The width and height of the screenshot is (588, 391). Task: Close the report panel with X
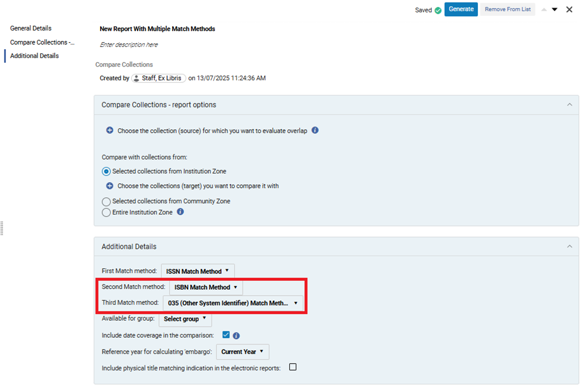[x=569, y=10]
